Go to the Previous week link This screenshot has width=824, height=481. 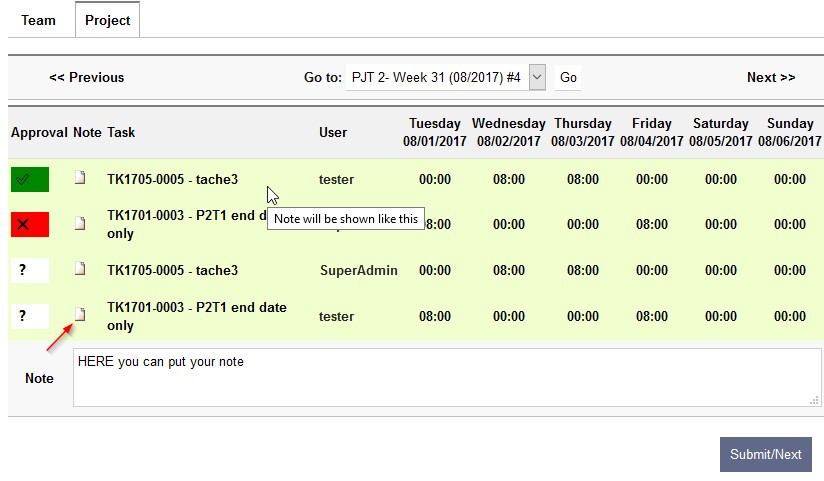(x=87, y=77)
